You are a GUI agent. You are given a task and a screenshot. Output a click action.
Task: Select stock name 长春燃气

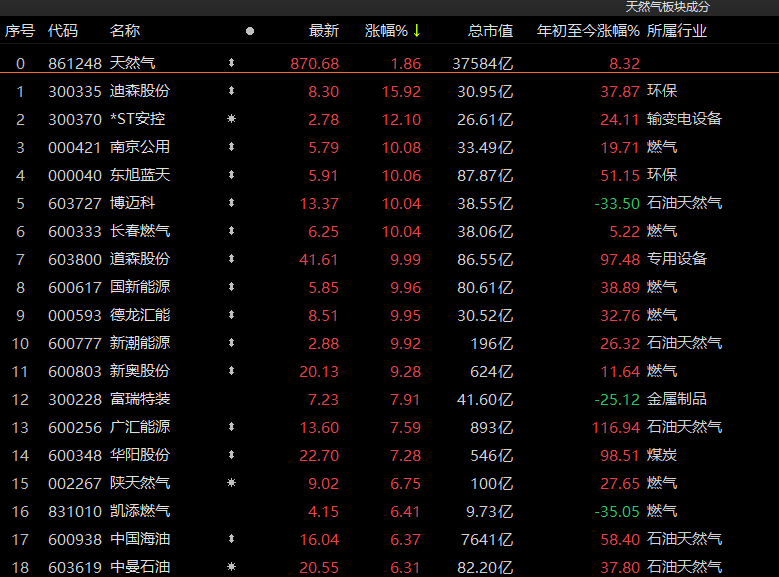(x=140, y=231)
